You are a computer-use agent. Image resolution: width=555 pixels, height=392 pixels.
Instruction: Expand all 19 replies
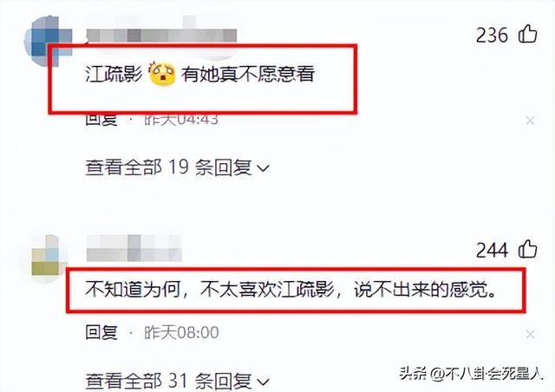coord(177,167)
